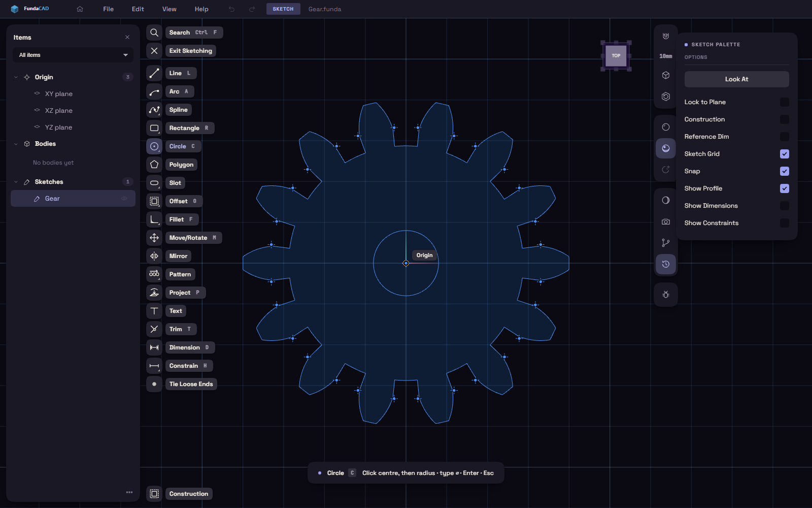The height and width of the screenshot is (508, 812).
Task: Activate the Slot tool icon
Action: pos(154,183)
